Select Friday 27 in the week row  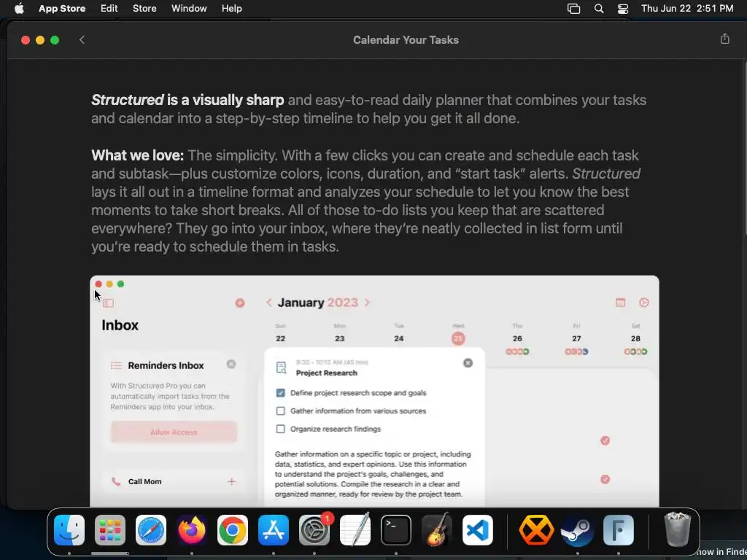(576, 338)
